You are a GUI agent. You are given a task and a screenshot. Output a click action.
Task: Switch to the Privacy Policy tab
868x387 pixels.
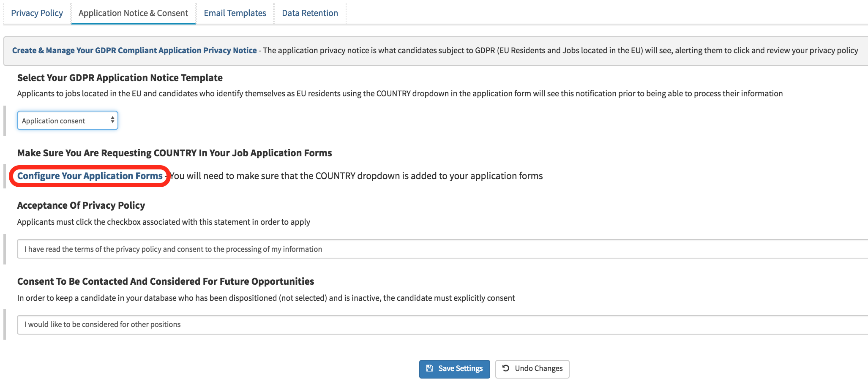click(37, 13)
